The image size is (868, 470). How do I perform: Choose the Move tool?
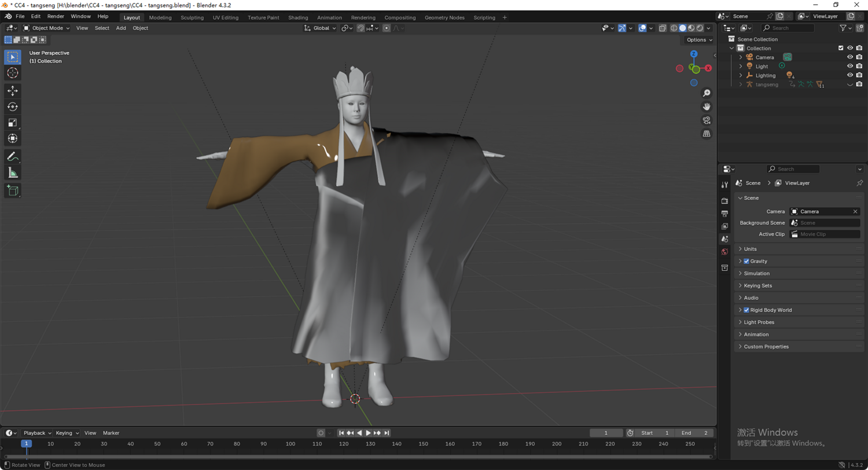13,91
